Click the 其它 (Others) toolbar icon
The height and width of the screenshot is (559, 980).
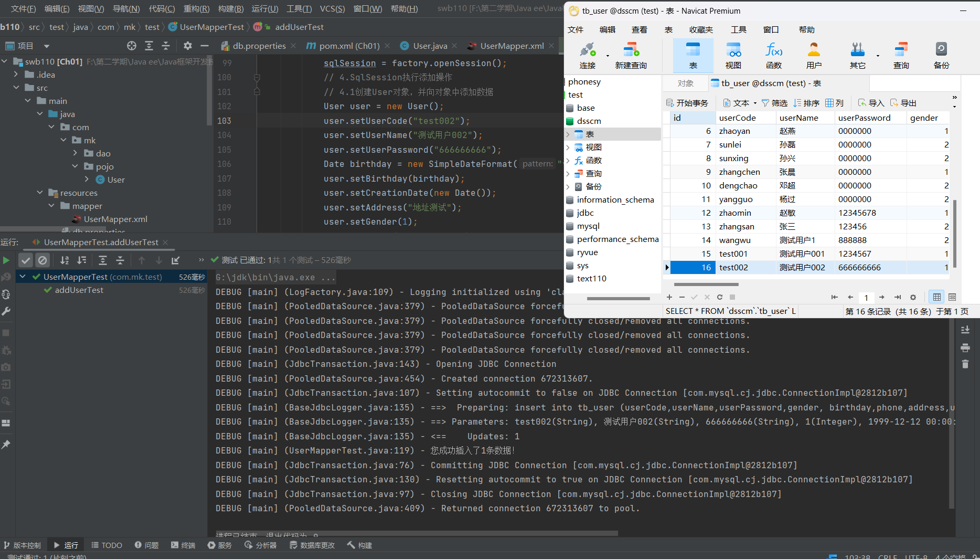pos(857,56)
